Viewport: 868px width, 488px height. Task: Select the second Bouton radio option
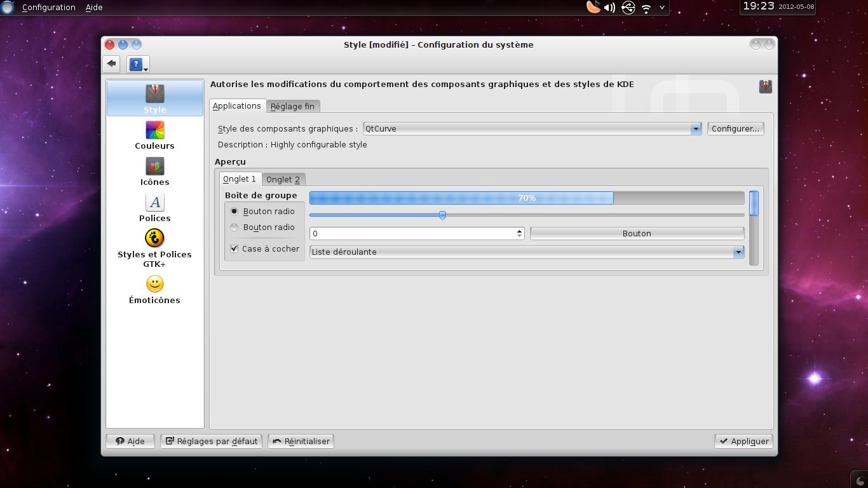click(234, 227)
